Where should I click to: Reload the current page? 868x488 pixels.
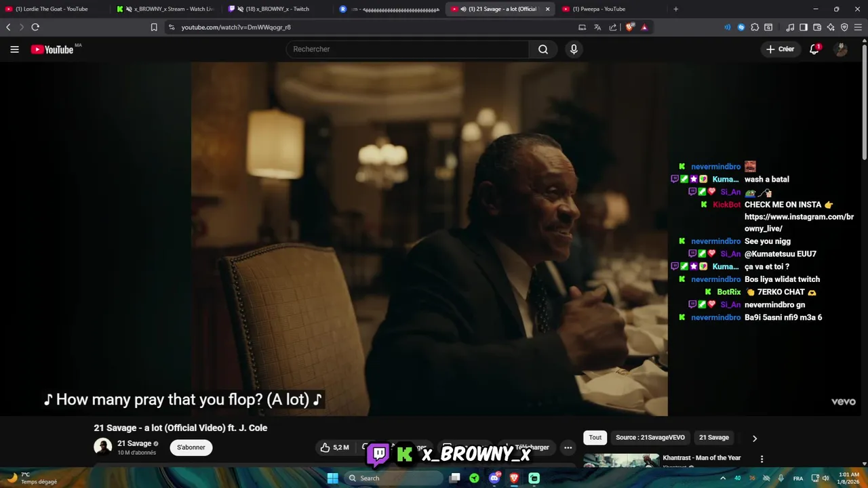[35, 27]
